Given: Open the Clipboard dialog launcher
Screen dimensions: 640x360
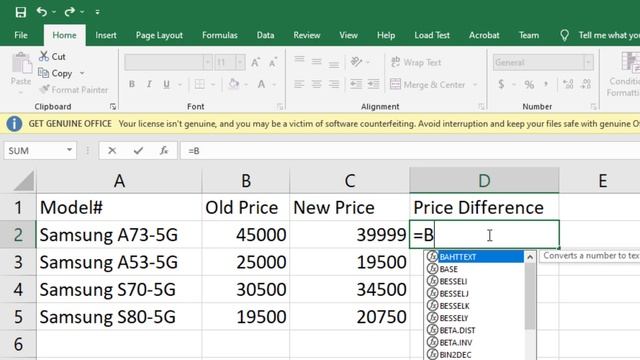Looking at the screenshot, I should click(113, 107).
